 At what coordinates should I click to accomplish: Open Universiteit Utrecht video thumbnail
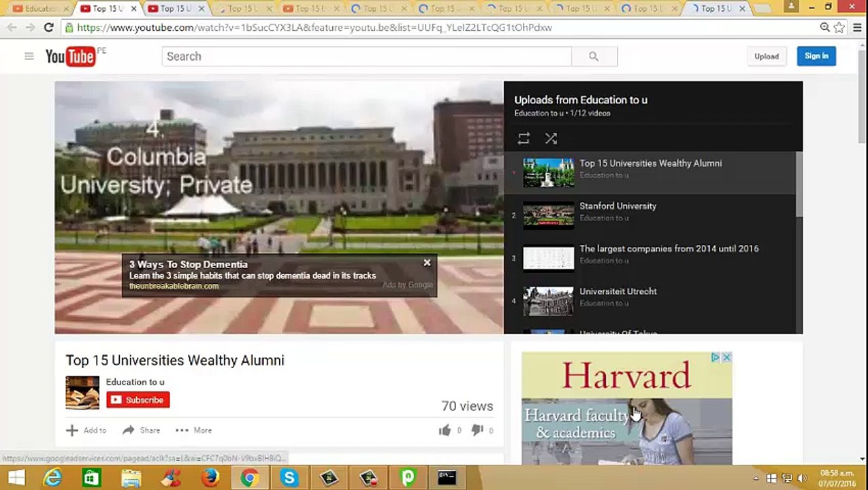click(x=548, y=301)
